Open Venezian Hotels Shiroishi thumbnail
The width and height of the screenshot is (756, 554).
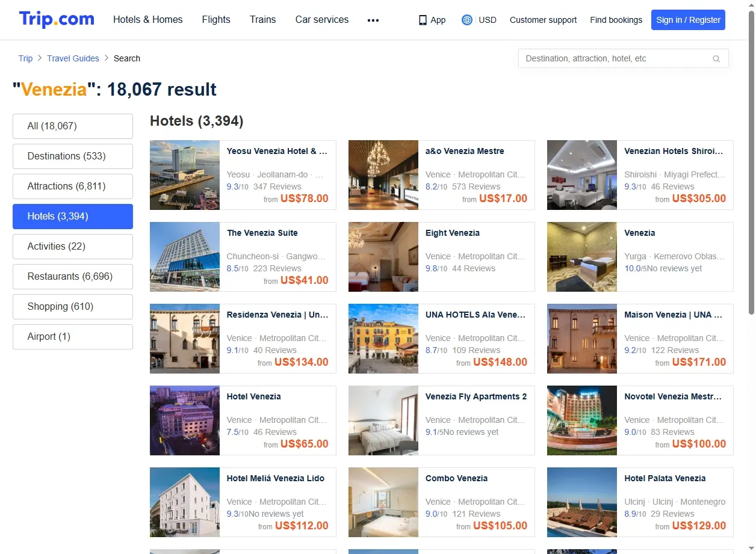pyautogui.click(x=582, y=175)
